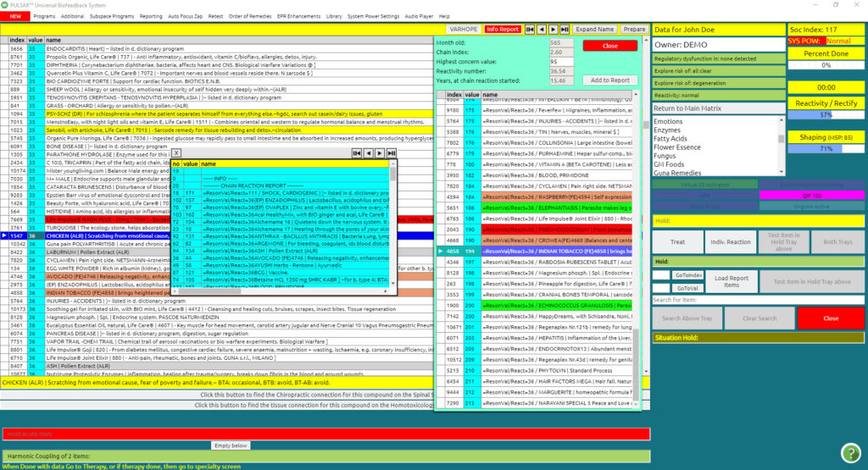Jump to last record in top navigation
This screenshot has height=470, width=868.
565,29
